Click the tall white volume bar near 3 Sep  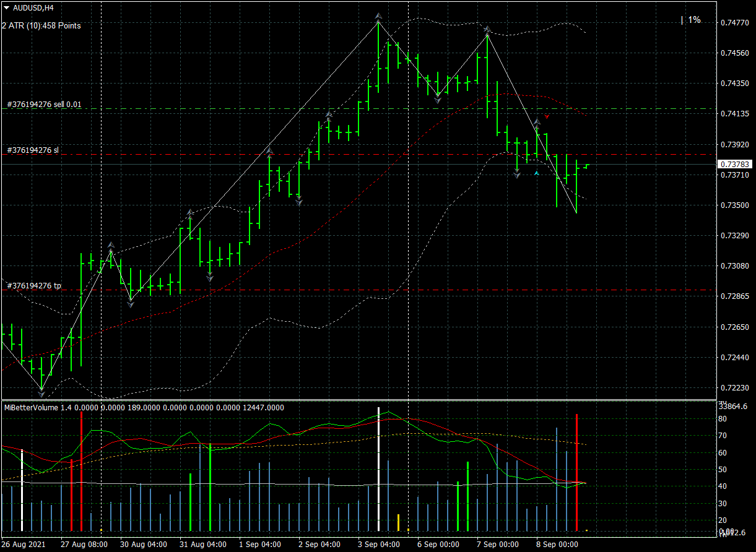[378, 469]
